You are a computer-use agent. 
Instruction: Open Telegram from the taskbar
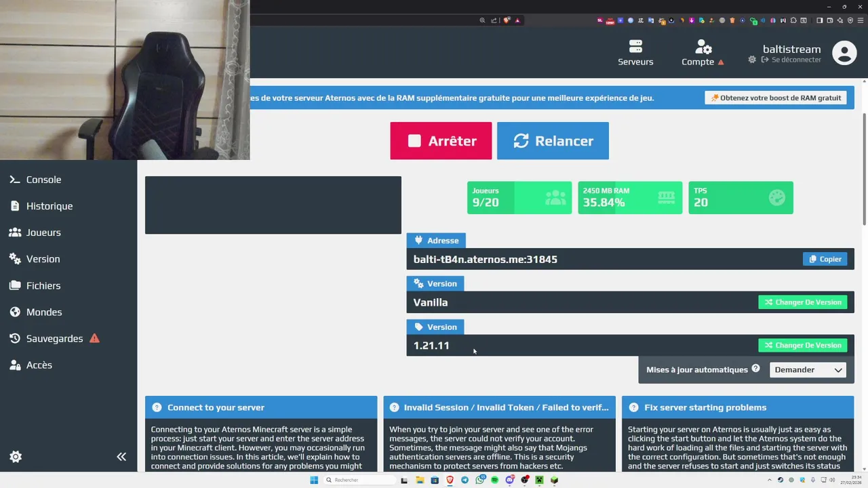pyautogui.click(x=465, y=480)
